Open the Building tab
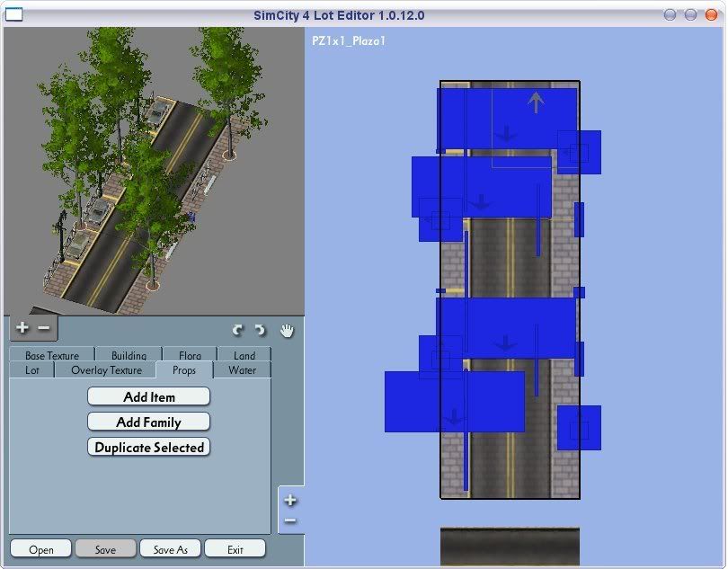728x569 pixels. (129, 355)
